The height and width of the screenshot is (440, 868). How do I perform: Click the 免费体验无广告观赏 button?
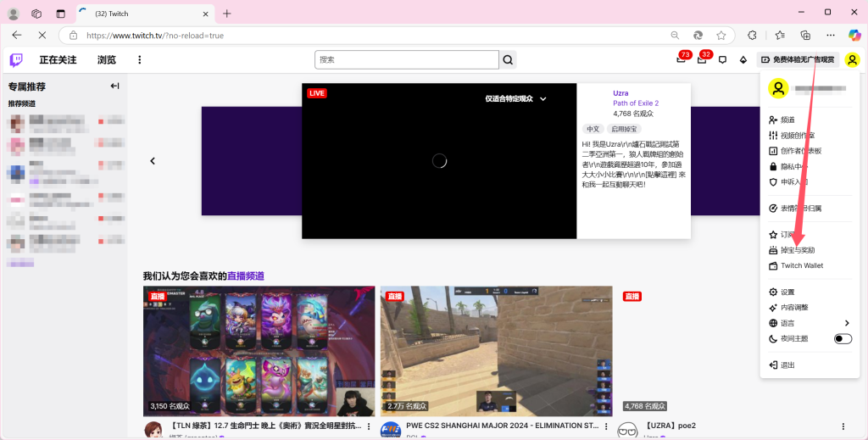[798, 60]
